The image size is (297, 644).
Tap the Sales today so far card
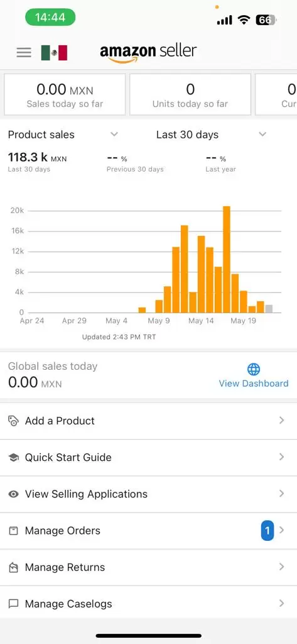[x=65, y=94]
